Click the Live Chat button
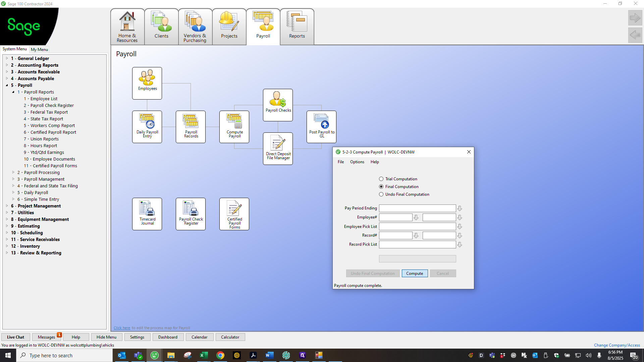The image size is (644, 362). [x=15, y=337]
